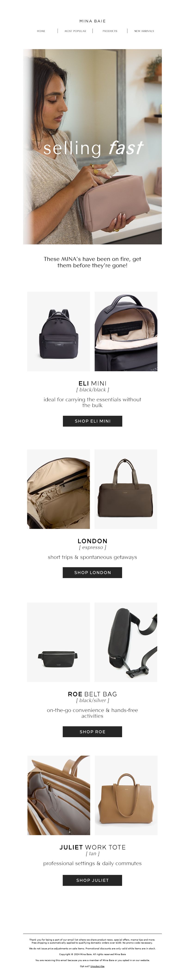The image size is (185, 980).
Task: Select the Roe belt bag front image
Action: 59,642
